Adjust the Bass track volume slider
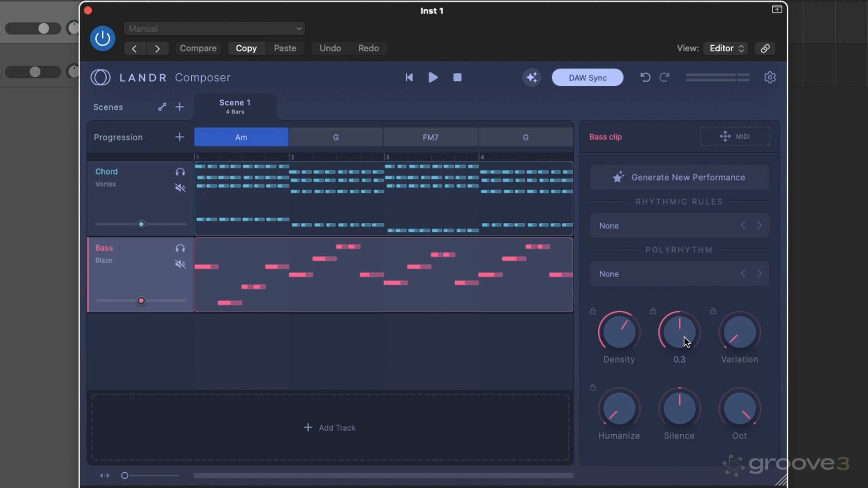868x488 pixels. (x=141, y=300)
